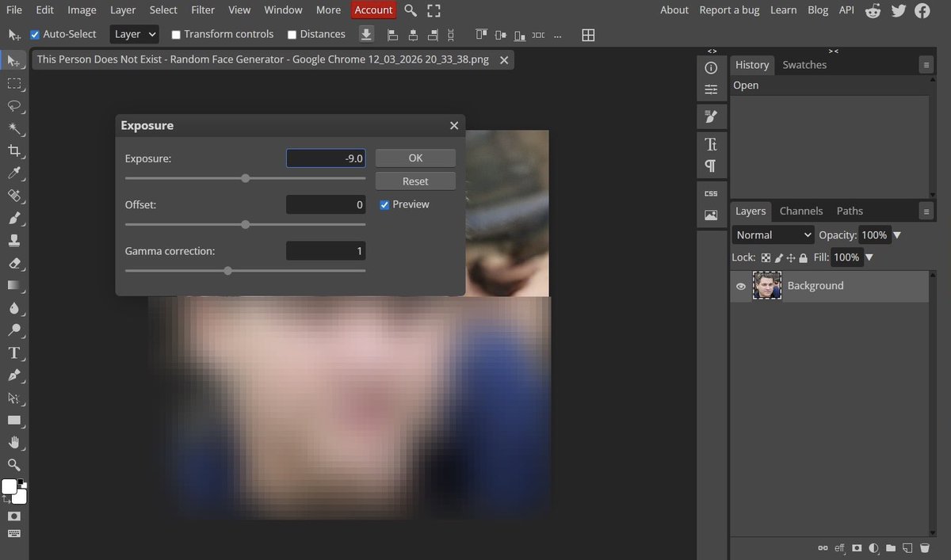Select the Hand tool
Image resolution: width=951 pixels, height=560 pixels.
[x=14, y=442]
